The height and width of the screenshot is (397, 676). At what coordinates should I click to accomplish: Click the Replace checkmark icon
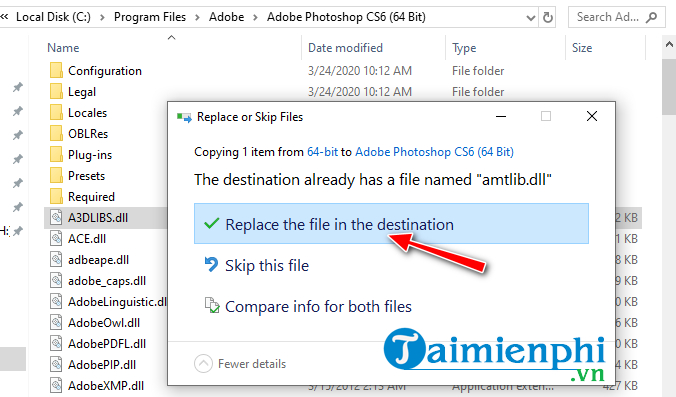pos(211,224)
